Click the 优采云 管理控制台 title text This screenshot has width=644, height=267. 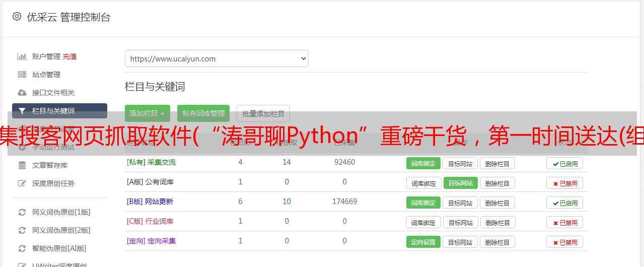[x=68, y=17]
